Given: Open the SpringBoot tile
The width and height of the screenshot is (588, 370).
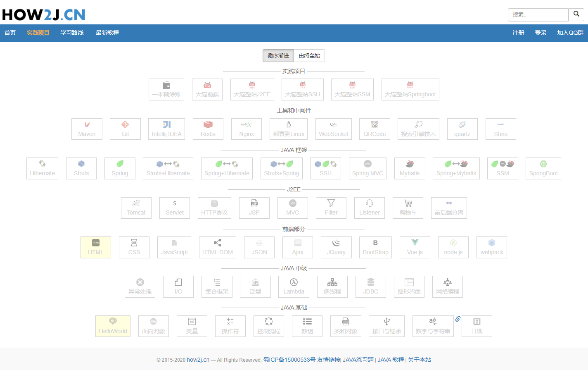Looking at the screenshot, I should point(543,168).
